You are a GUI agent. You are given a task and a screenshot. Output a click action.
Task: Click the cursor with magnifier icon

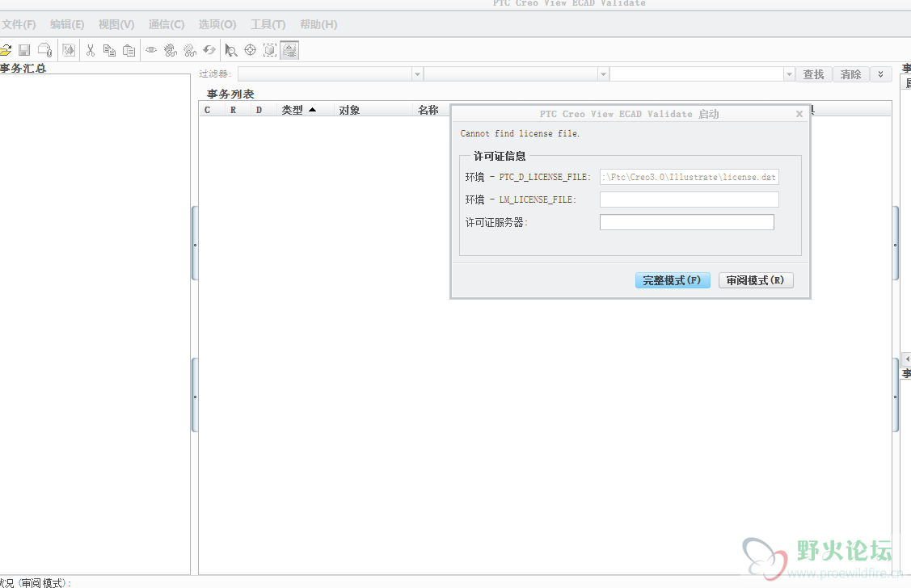pos(230,51)
